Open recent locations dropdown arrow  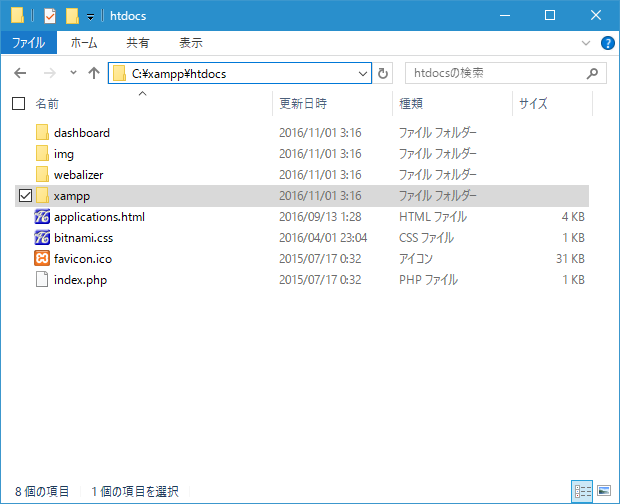tap(73, 73)
